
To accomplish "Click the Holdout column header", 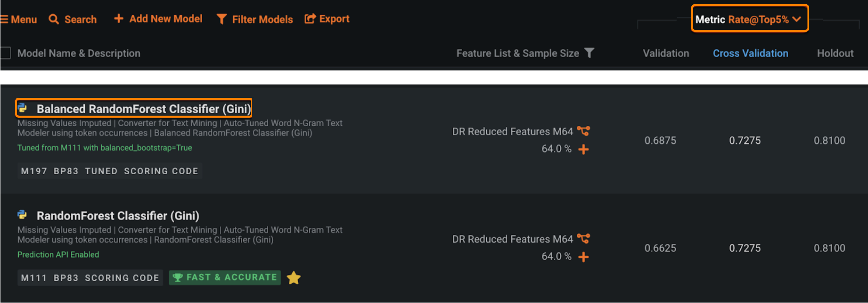I will (835, 53).
